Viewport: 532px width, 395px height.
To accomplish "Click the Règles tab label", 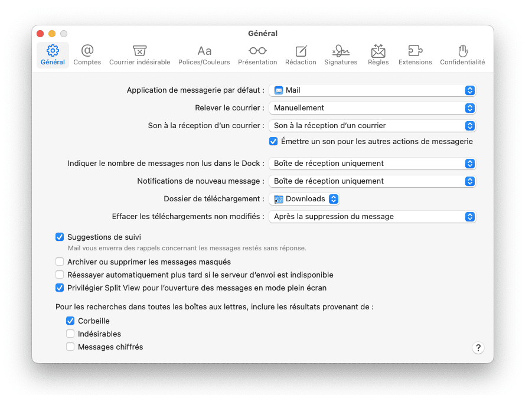I will [378, 62].
